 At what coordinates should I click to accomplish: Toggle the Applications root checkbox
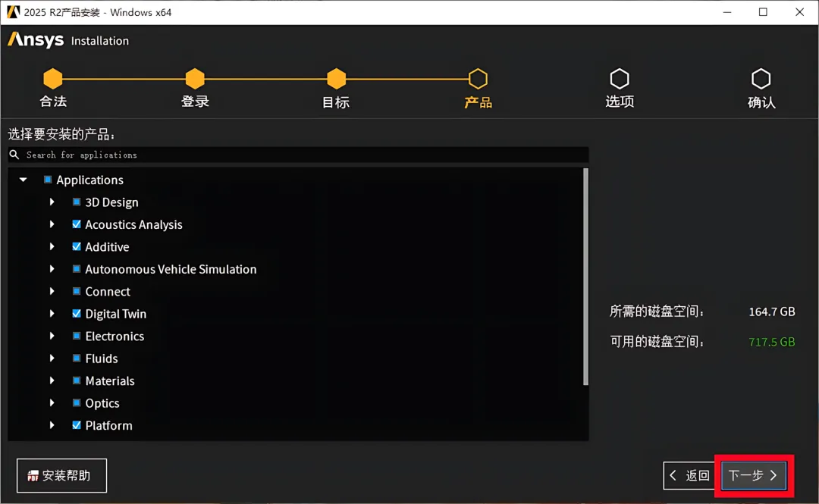click(48, 180)
